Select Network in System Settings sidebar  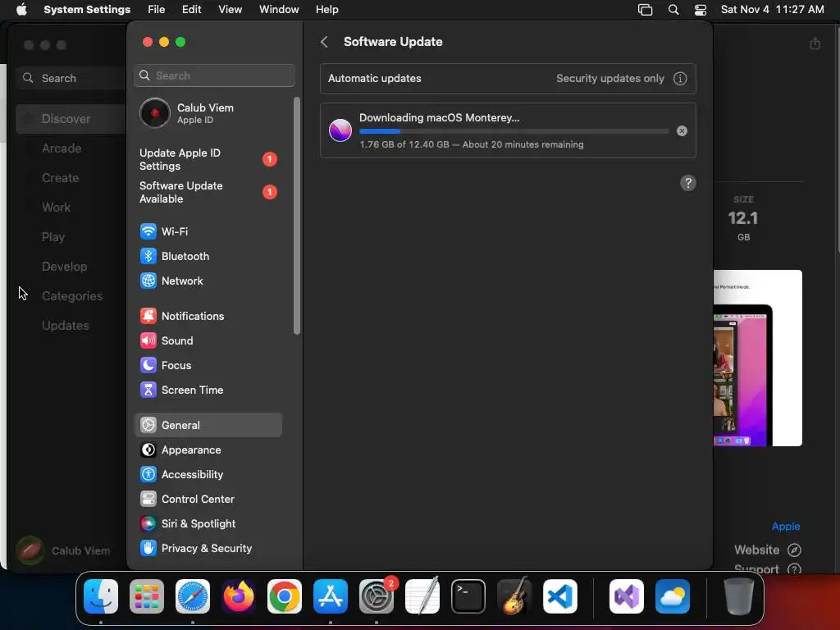[208, 281]
